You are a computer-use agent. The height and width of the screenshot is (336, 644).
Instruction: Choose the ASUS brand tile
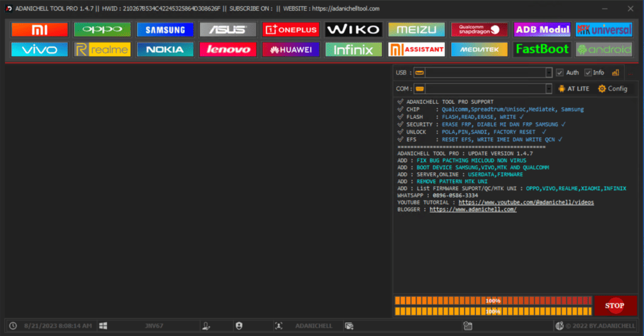click(228, 30)
